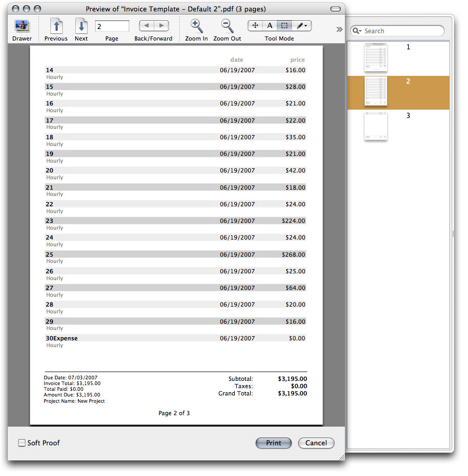Click the $42.00 price on row 20
Image resolution: width=468 pixels, height=476 pixels.
tap(296, 170)
